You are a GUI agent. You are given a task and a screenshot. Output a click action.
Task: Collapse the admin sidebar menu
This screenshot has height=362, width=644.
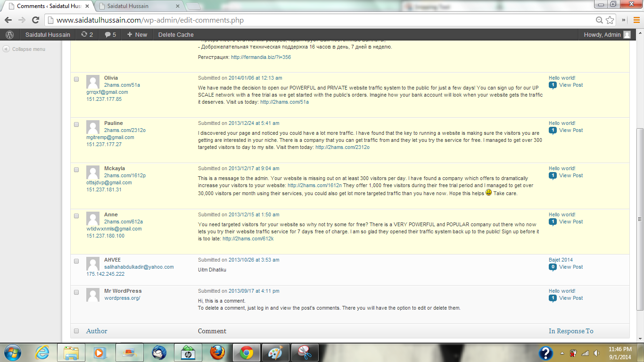(x=24, y=49)
